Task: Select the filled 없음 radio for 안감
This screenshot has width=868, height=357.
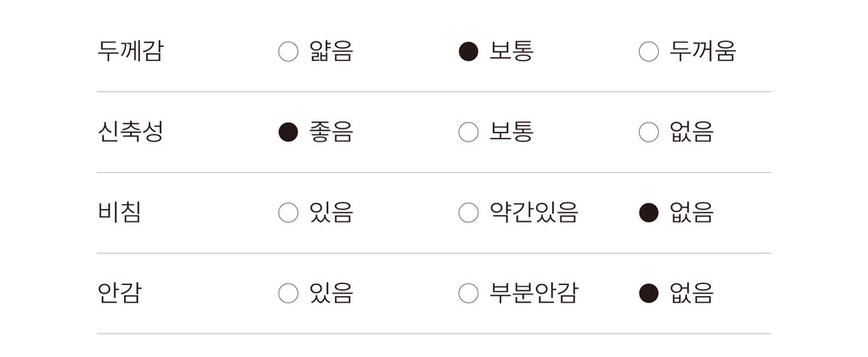Action: (648, 294)
